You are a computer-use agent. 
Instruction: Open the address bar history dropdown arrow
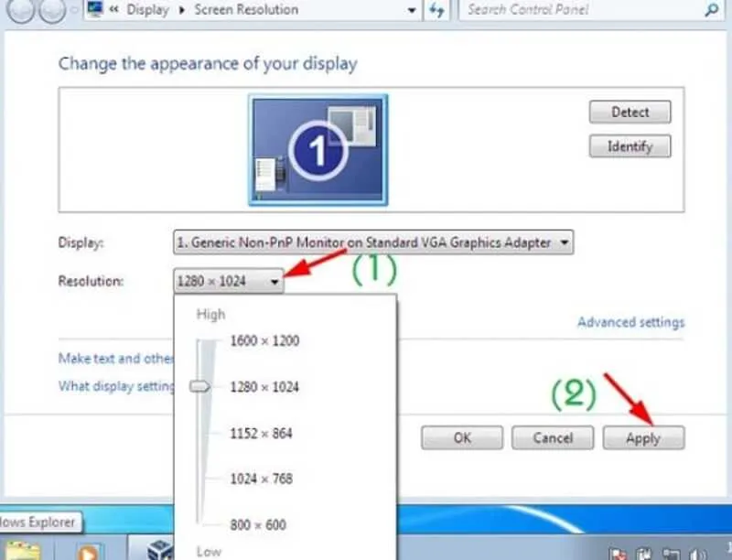tap(411, 10)
